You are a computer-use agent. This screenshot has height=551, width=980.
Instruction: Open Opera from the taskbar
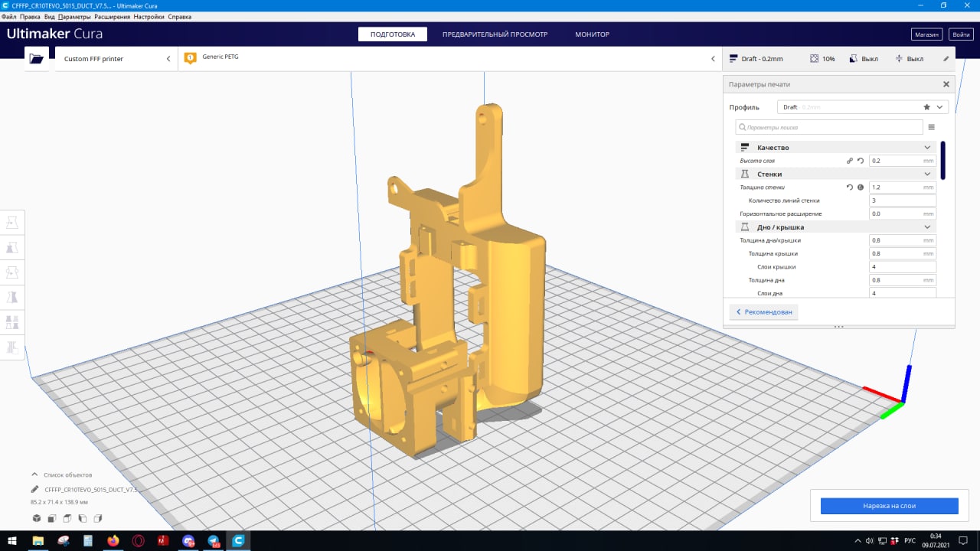pos(139,540)
